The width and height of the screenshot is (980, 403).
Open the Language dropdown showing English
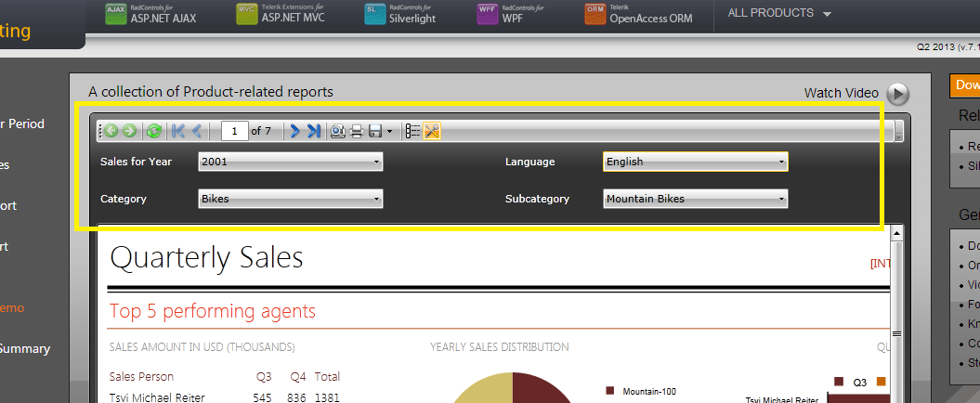tap(696, 162)
